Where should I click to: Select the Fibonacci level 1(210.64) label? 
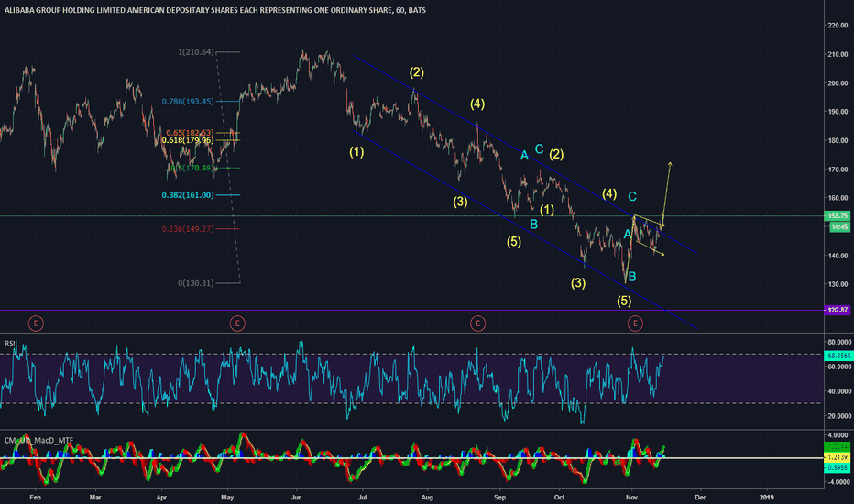pos(196,52)
